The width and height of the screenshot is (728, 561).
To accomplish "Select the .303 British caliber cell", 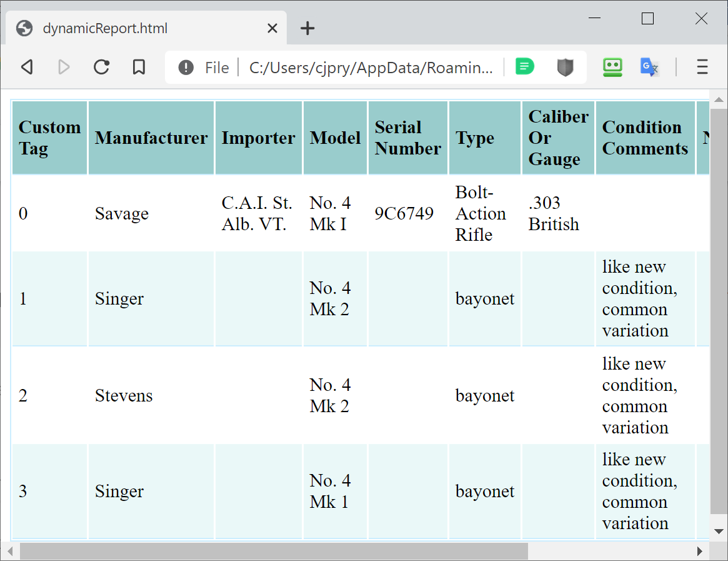I will pyautogui.click(x=558, y=213).
